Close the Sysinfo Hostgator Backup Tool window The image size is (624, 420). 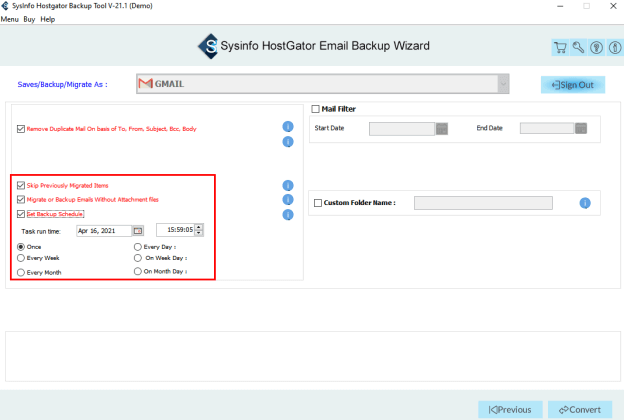point(613,6)
